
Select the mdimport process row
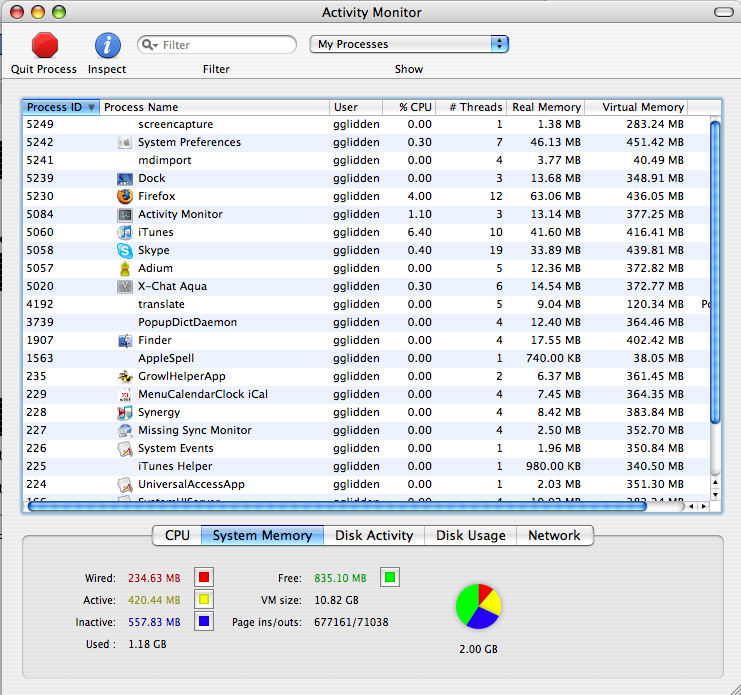pos(366,160)
